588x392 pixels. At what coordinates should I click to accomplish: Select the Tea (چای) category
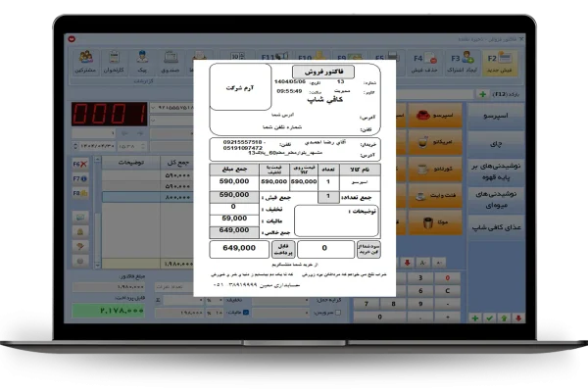(x=496, y=144)
